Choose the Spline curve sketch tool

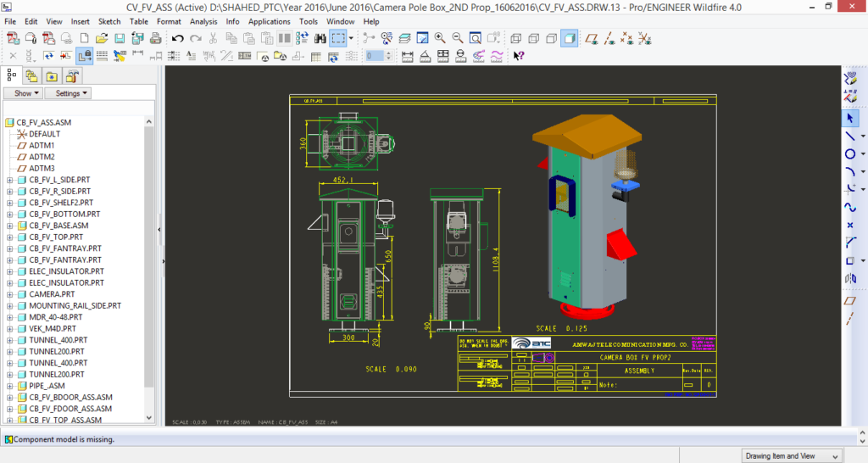click(x=850, y=207)
